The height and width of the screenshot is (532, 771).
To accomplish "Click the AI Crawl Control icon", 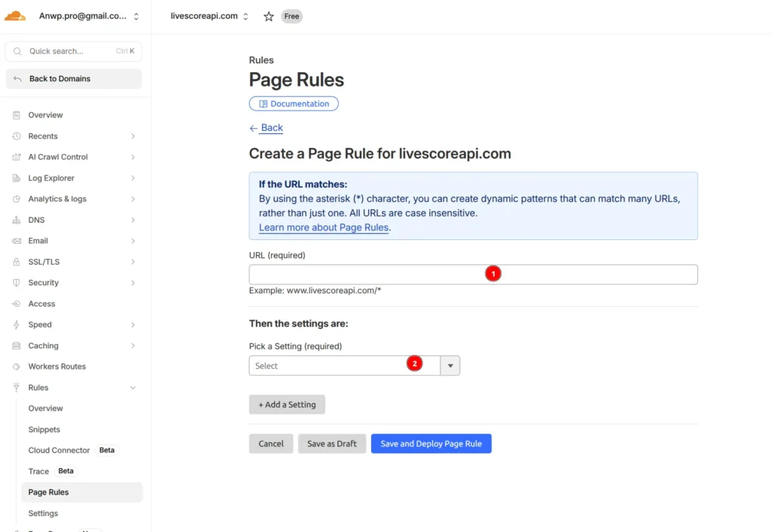I will coord(17,157).
